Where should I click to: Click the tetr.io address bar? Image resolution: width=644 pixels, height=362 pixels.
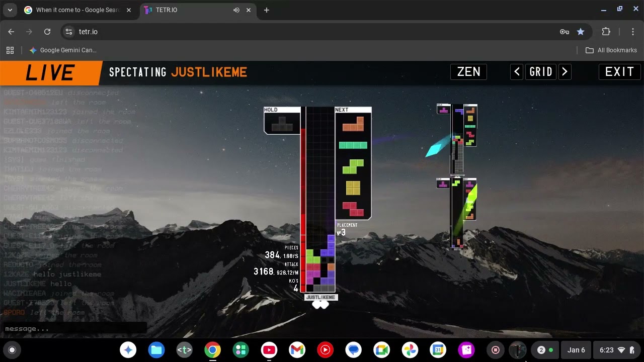[x=312, y=32]
